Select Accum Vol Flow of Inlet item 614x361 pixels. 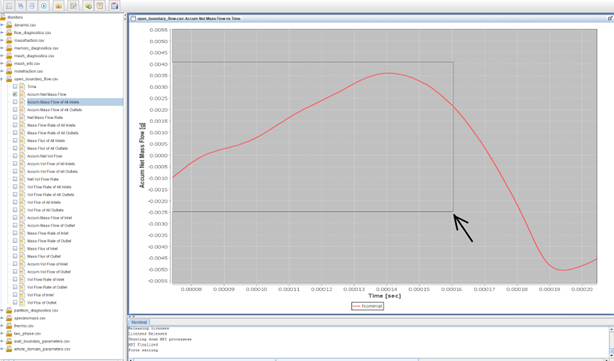[47, 264]
